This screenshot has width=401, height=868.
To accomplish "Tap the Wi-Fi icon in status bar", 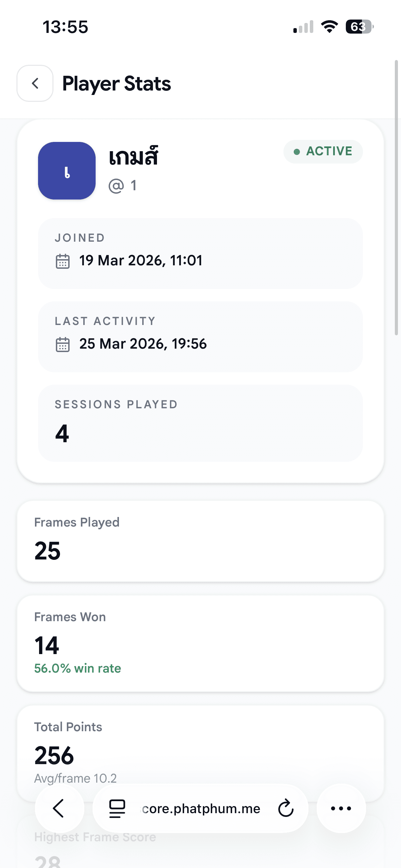I will click(x=329, y=27).
